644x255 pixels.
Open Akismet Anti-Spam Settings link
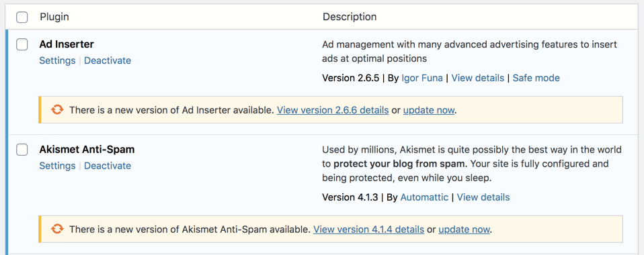pos(58,166)
